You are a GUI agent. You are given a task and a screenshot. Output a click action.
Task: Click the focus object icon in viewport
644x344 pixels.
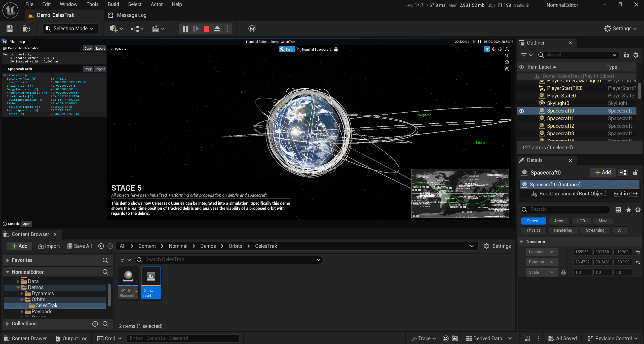[507, 69]
